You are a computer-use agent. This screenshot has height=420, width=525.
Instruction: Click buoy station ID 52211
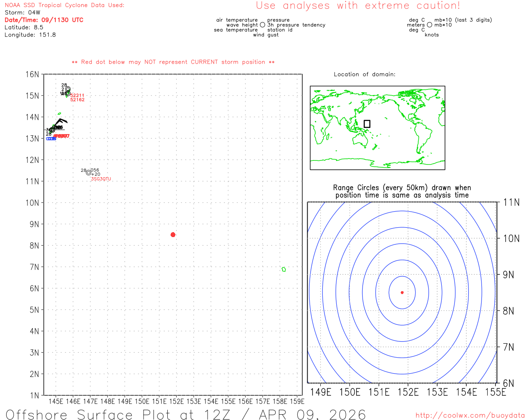pyautogui.click(x=77, y=96)
